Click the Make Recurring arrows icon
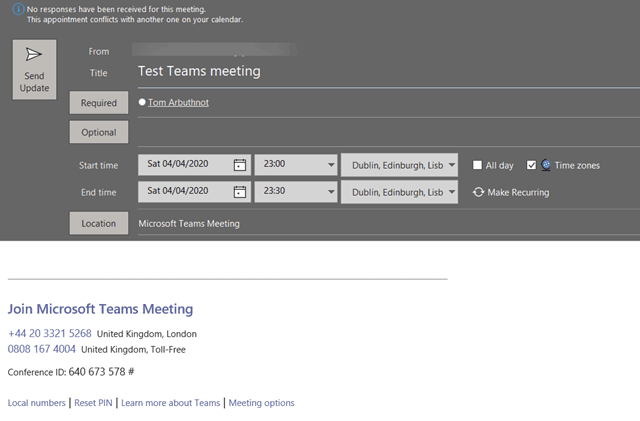Image resolution: width=640 pixels, height=421 pixels. pos(478,192)
